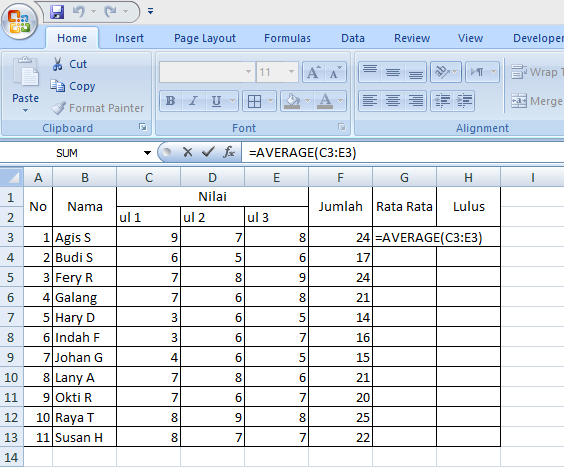Expand the Name Box dropdown showing SUM

coord(147,153)
